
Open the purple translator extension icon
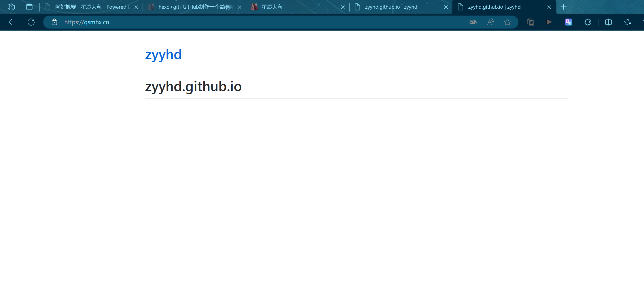pyautogui.click(x=569, y=22)
